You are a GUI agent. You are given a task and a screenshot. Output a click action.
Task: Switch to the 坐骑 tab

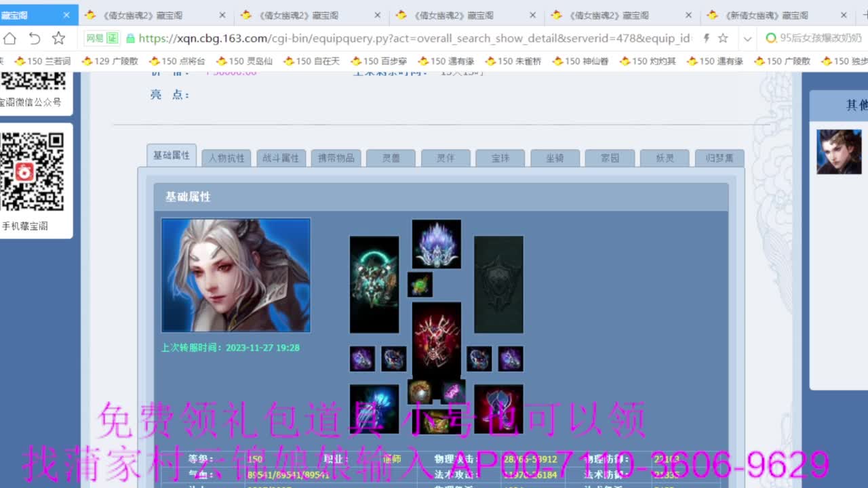[x=555, y=157]
